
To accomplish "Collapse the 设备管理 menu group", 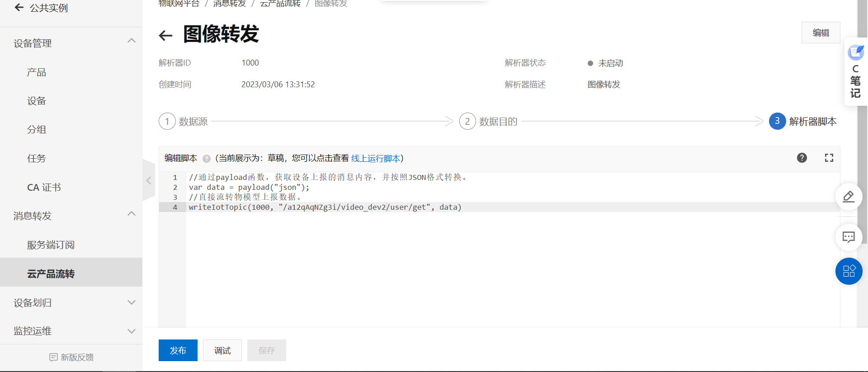I will tap(132, 41).
